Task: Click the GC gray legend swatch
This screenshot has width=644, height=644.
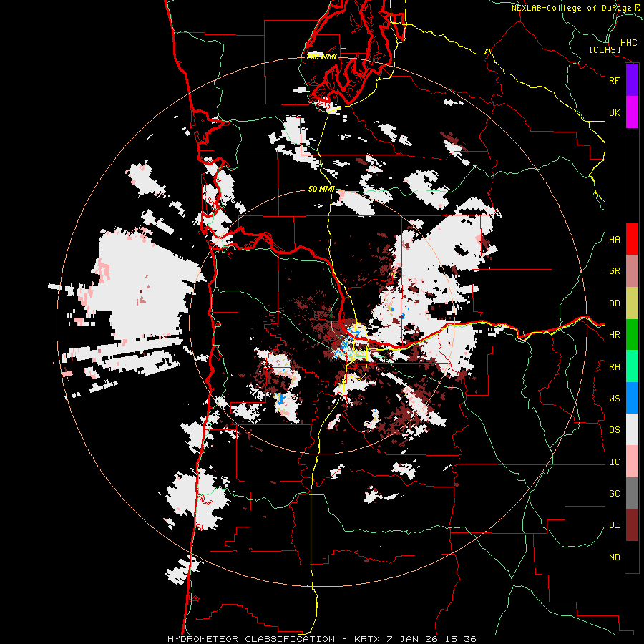Action: [x=632, y=493]
